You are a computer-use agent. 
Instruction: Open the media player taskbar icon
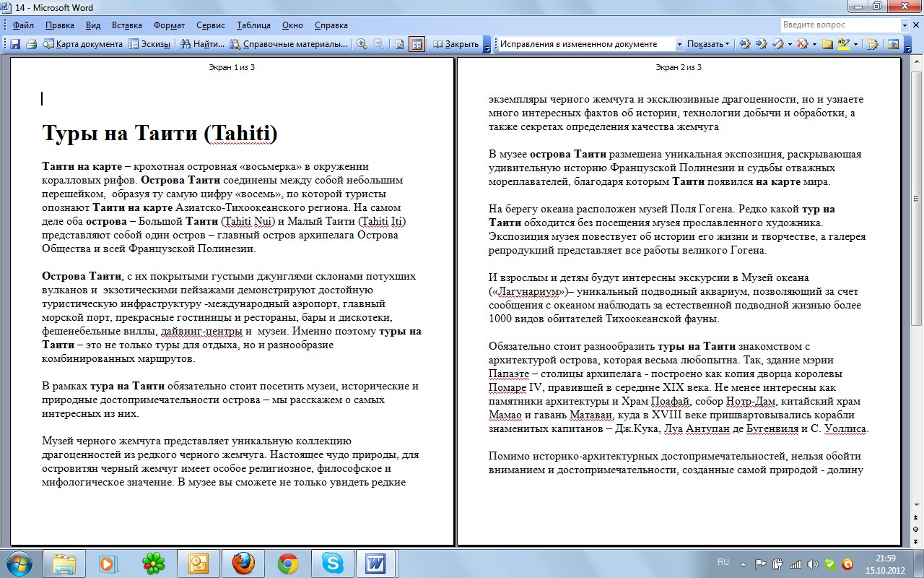pyautogui.click(x=108, y=563)
